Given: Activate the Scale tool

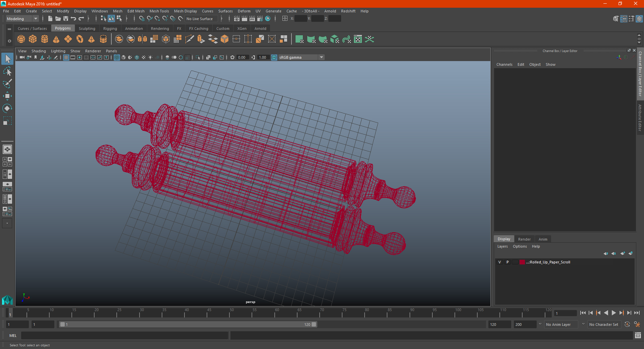Looking at the screenshot, I should coord(7,121).
